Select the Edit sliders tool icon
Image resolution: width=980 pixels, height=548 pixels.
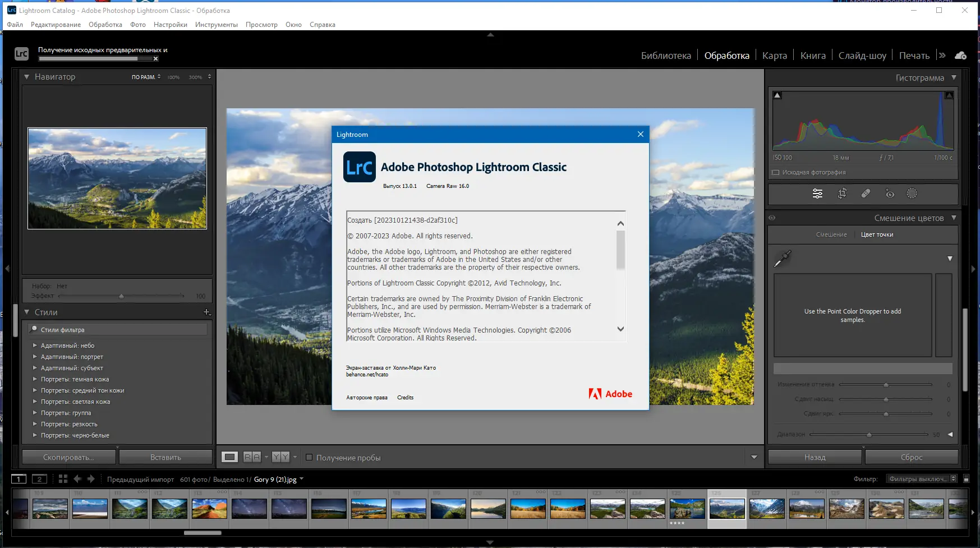(x=817, y=194)
